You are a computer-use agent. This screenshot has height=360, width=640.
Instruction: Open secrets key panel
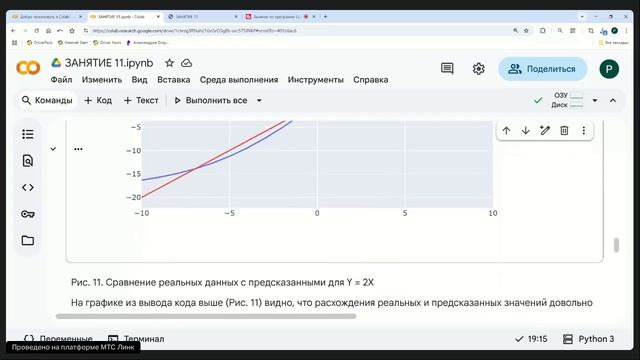tap(28, 214)
